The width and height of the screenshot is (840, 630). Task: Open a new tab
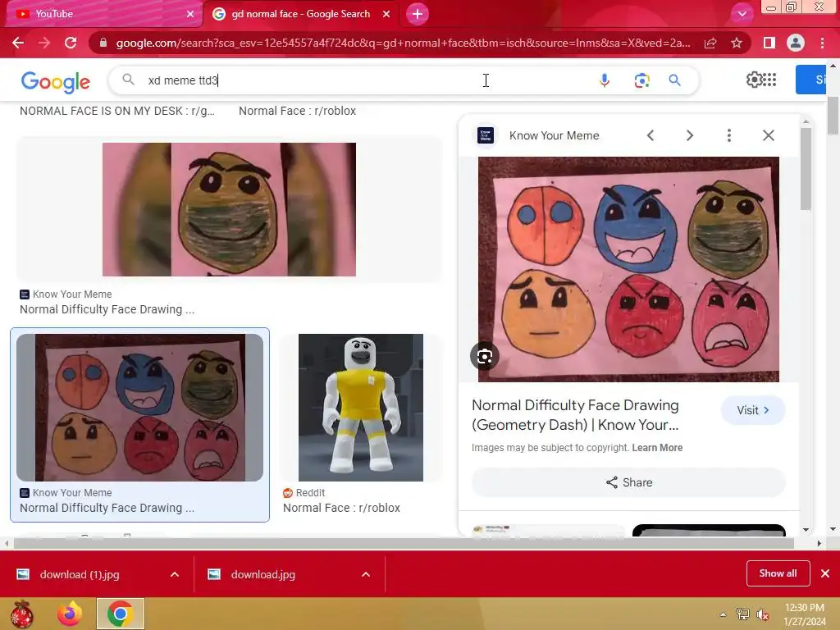(418, 14)
